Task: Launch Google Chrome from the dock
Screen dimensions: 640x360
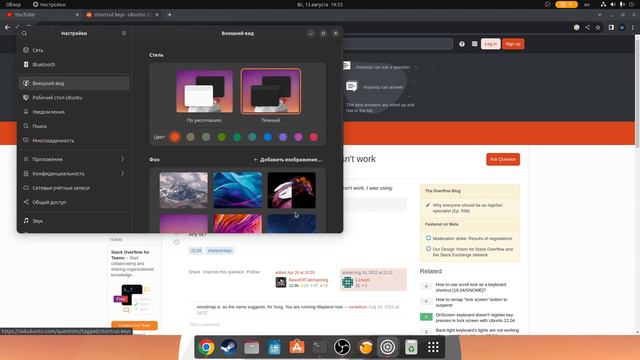Action: [207, 347]
